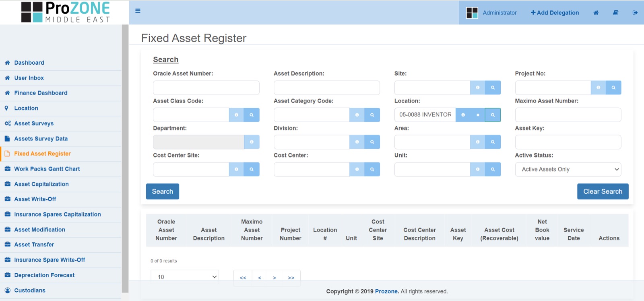Click the blue Search button
This screenshot has height=301, width=644.
[163, 191]
